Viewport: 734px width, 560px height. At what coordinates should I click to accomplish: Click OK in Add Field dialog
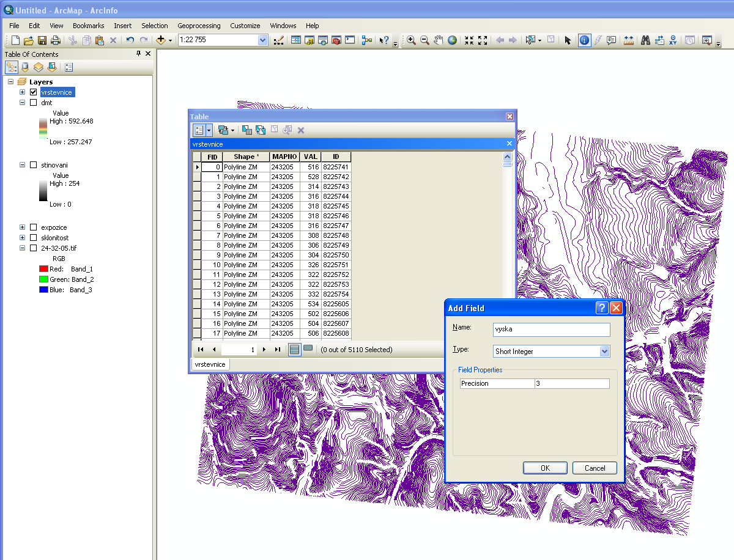545,468
